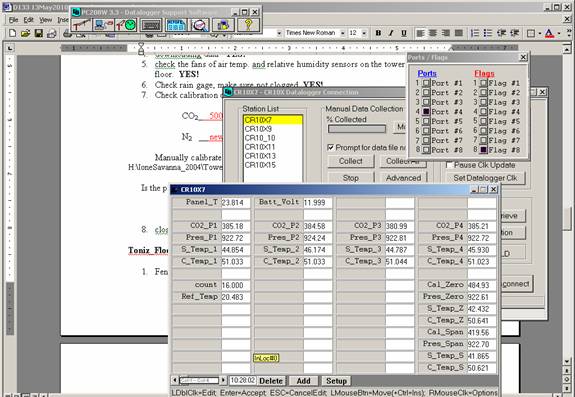This screenshot has height=397, width=575.
Task: Open the storage module tool in PC208W
Action: point(223,25)
